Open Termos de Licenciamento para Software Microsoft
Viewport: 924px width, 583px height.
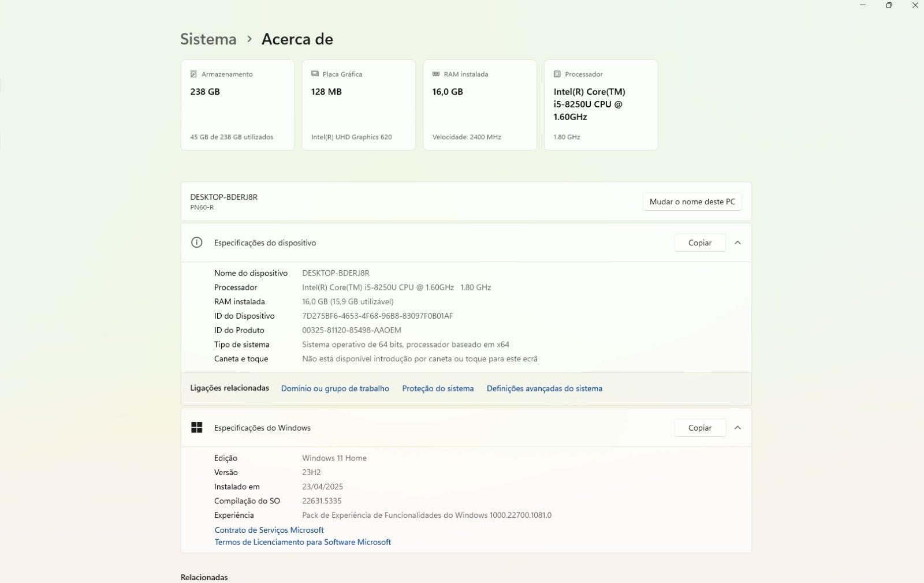pyautogui.click(x=303, y=542)
